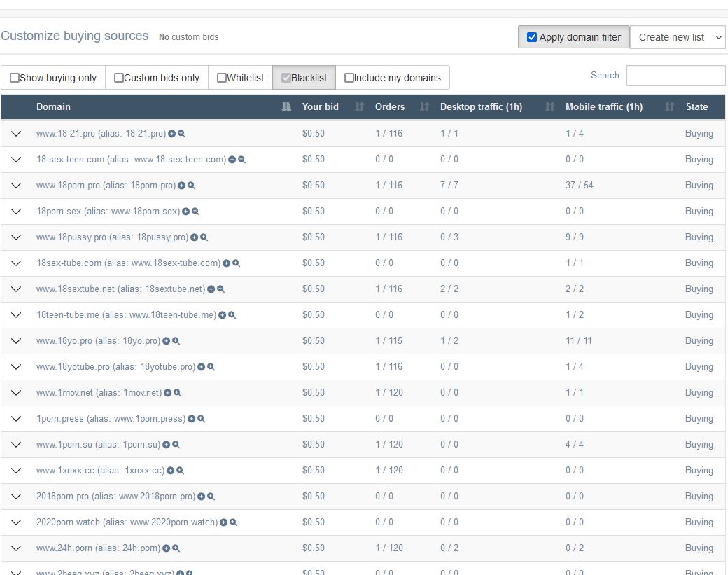This screenshot has height=575, width=728.
Task: Click inside the Search input field
Action: pos(675,76)
